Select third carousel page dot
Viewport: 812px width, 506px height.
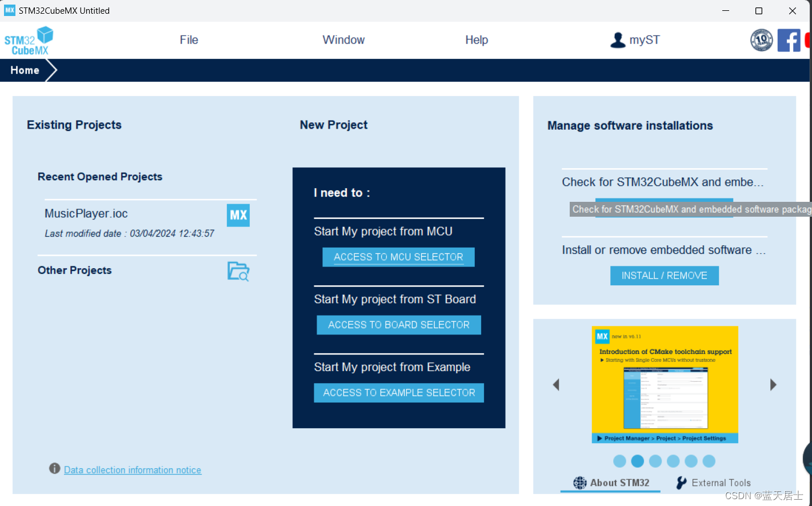click(x=655, y=461)
